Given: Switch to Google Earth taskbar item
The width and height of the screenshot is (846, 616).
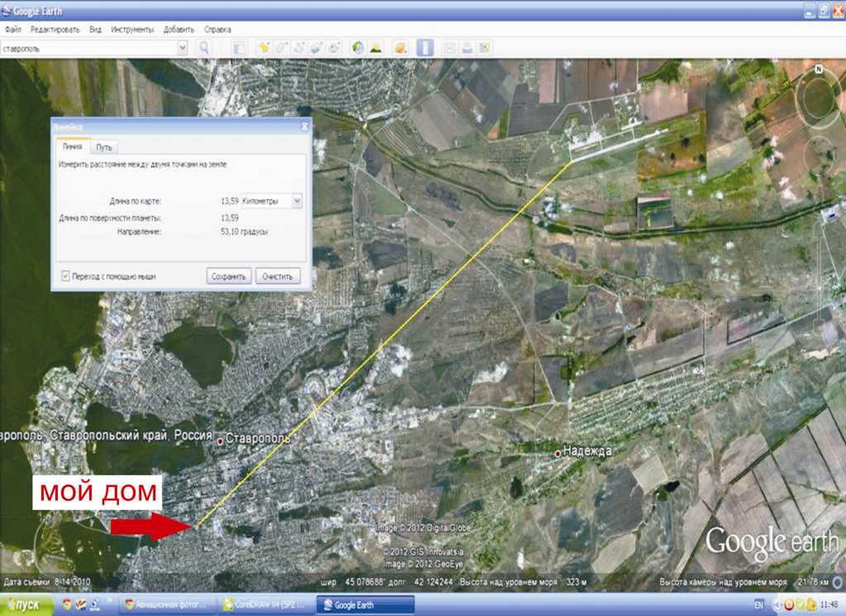Looking at the screenshot, I should pos(365,604).
